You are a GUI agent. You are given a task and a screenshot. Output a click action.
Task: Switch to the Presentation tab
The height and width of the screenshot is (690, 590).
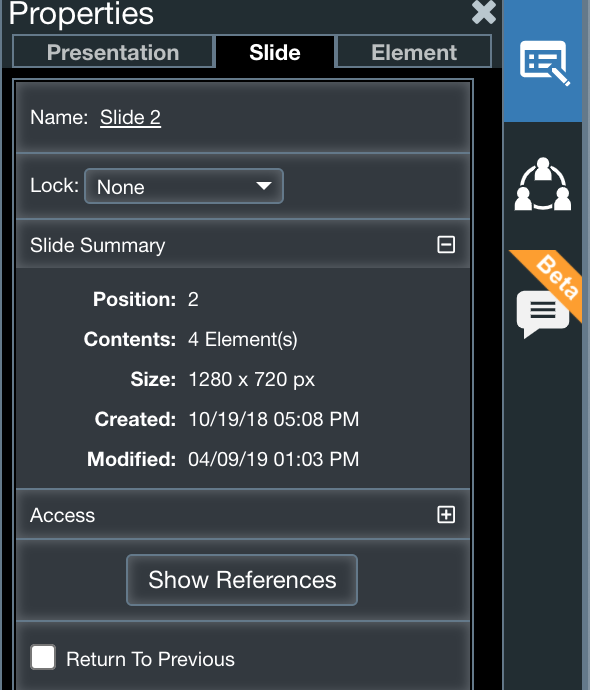[x=113, y=52]
